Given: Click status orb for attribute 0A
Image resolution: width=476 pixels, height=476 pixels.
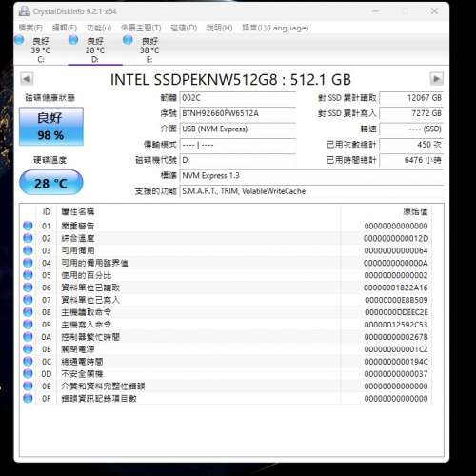Looking at the screenshot, I should tap(28, 336).
